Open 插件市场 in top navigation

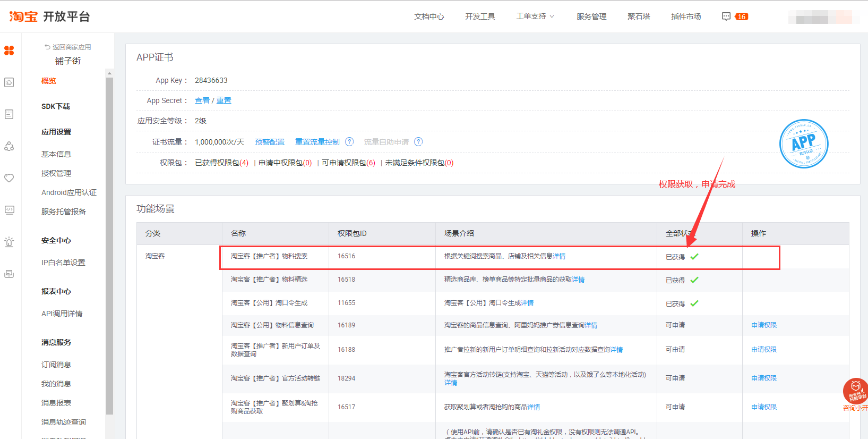coord(686,16)
